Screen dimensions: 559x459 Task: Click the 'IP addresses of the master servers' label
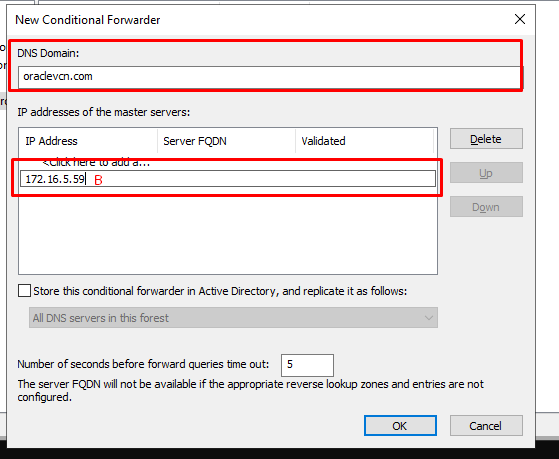tap(104, 112)
